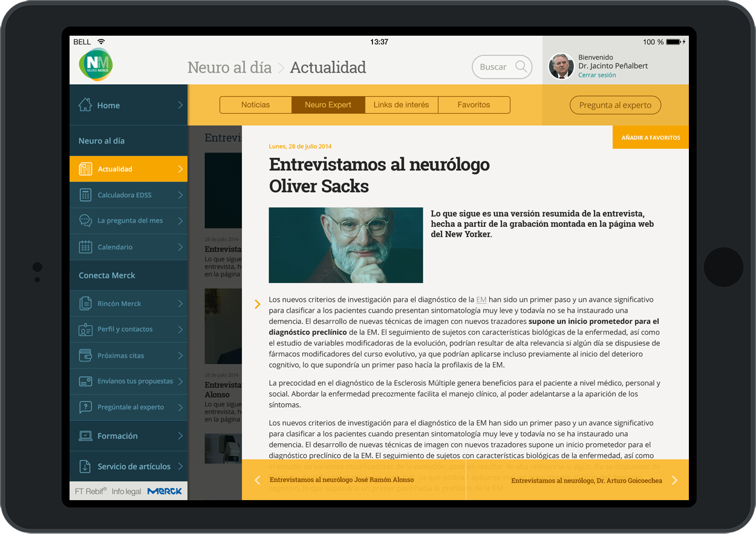Screen dimensions: 756x534
Task: Select the La pregunta del mes speech bubble icon
Action: point(86,221)
